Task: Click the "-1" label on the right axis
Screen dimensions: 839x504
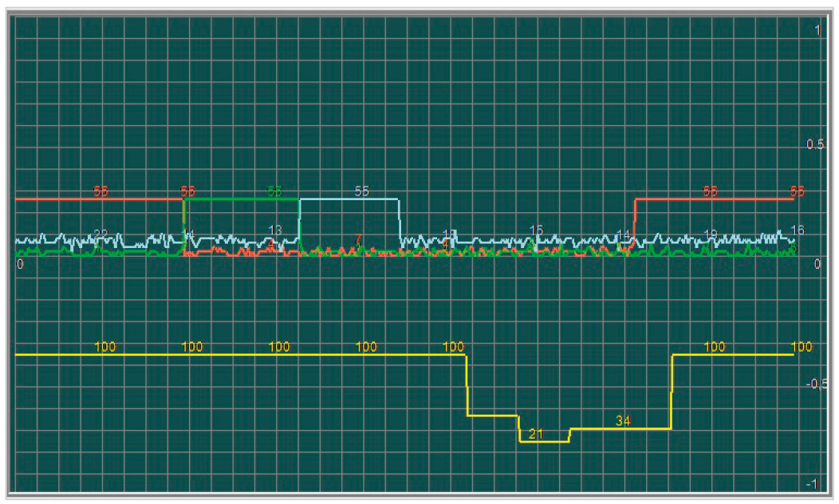Action: pyautogui.click(x=812, y=484)
